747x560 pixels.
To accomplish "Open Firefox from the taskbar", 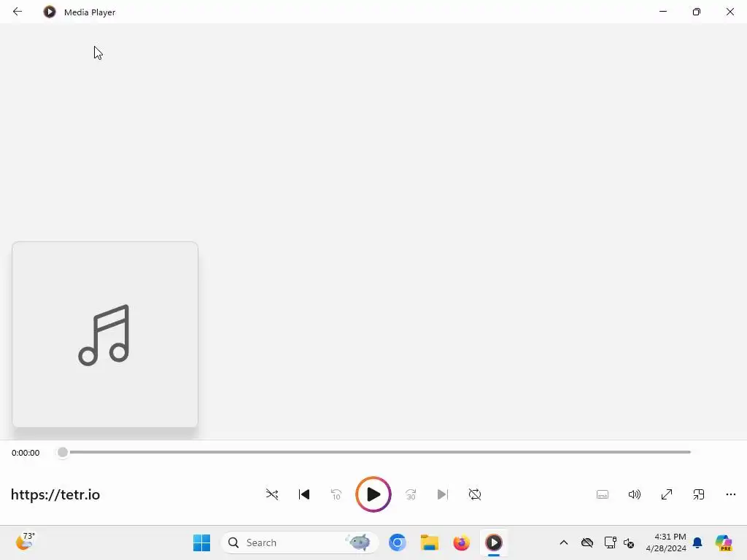I will click(x=461, y=542).
